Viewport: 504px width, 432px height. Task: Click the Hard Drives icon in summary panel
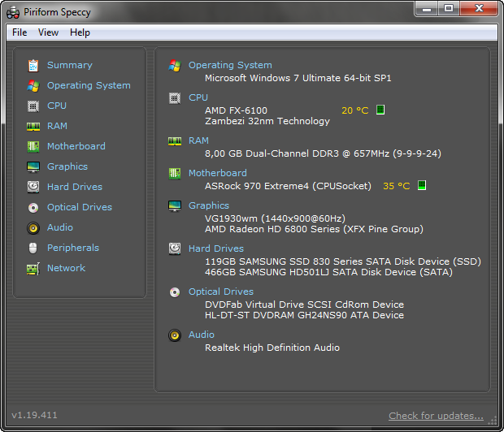point(175,248)
